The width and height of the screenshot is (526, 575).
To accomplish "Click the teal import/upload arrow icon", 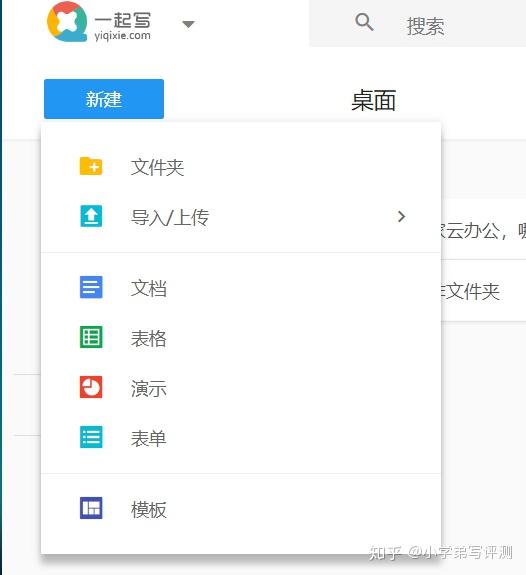I will [x=91, y=216].
